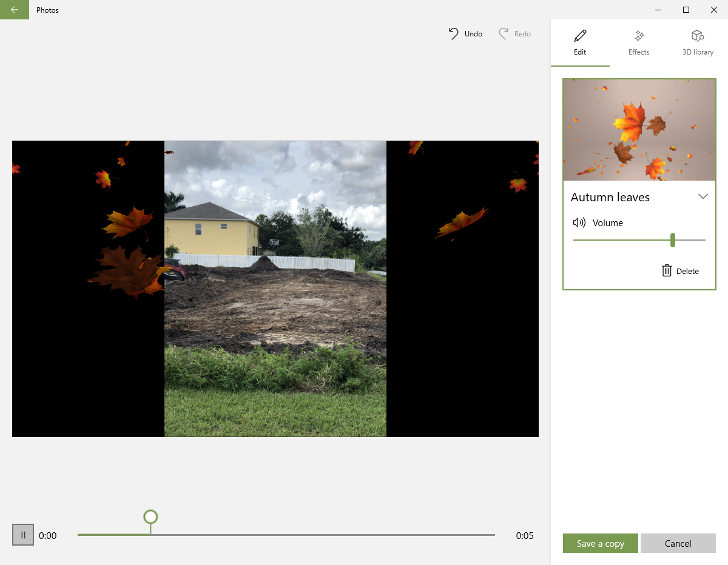The image size is (728, 565).
Task: Click the video preview image
Action: pyautogui.click(x=275, y=289)
